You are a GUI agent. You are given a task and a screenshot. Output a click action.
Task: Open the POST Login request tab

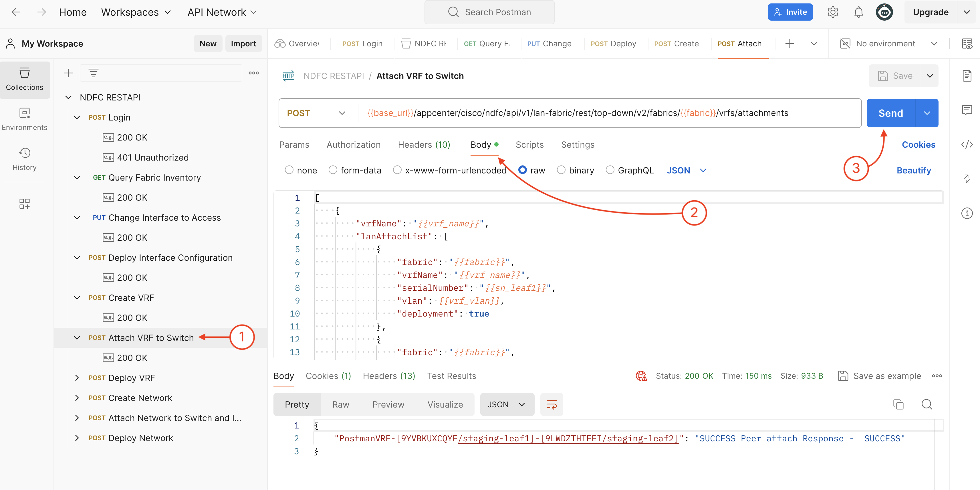(362, 44)
